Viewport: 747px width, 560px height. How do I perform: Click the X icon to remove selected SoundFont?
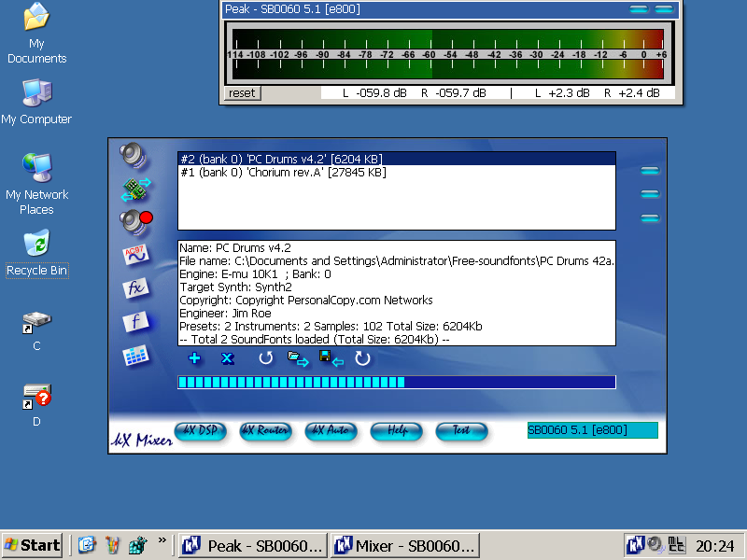click(x=228, y=358)
